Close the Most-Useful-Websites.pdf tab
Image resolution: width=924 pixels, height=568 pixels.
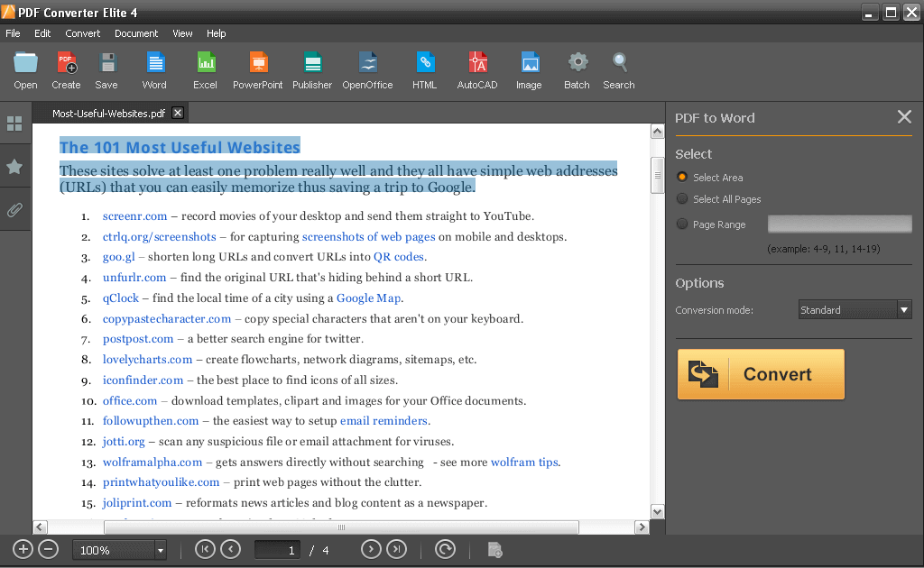(178, 113)
